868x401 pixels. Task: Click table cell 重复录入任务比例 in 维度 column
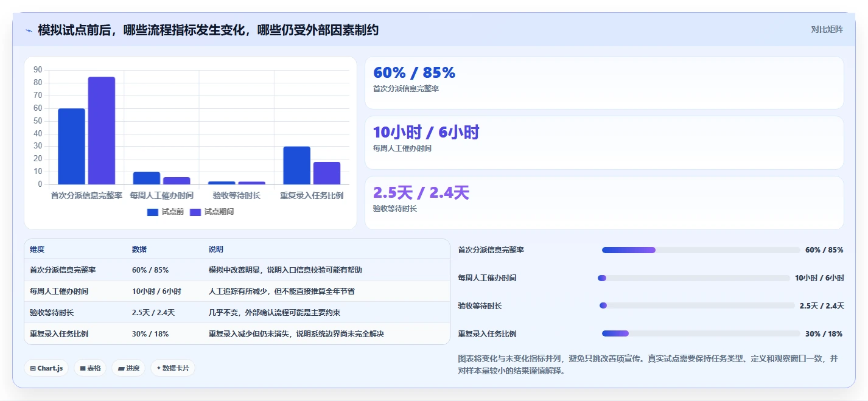click(59, 334)
